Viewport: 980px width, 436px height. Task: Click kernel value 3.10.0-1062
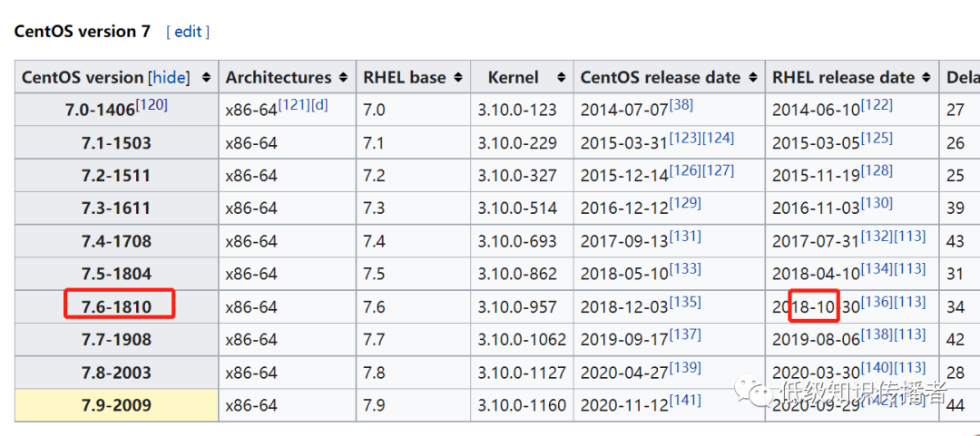(522, 340)
